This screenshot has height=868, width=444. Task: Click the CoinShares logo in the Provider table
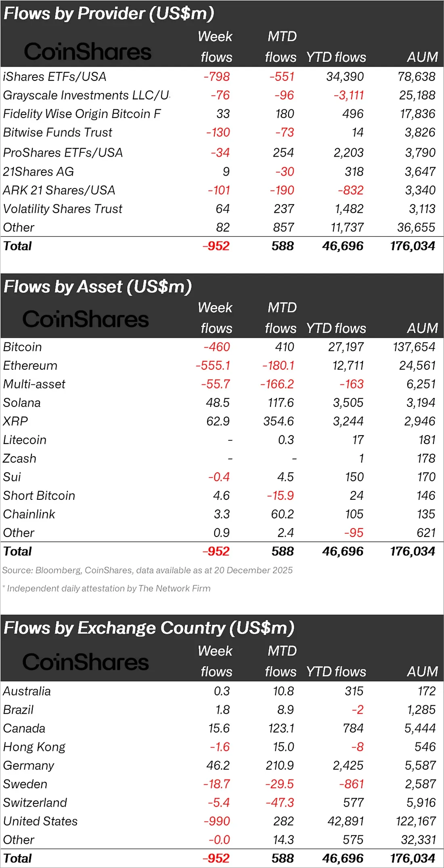[x=88, y=52]
